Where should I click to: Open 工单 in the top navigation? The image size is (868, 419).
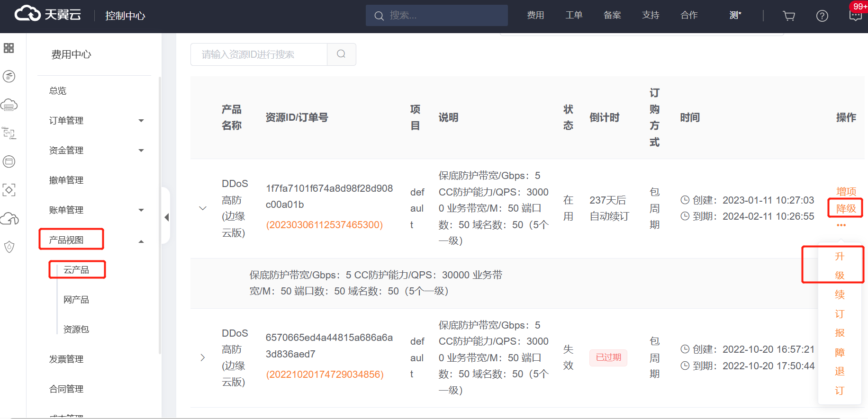(574, 15)
